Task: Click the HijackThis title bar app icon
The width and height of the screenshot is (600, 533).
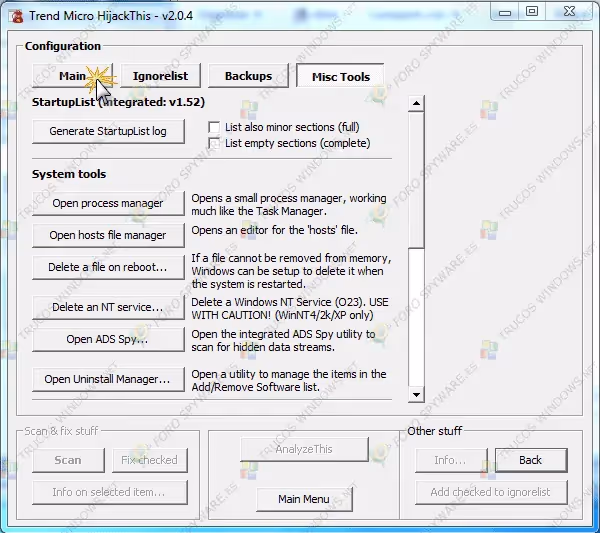Action: click(x=16, y=16)
